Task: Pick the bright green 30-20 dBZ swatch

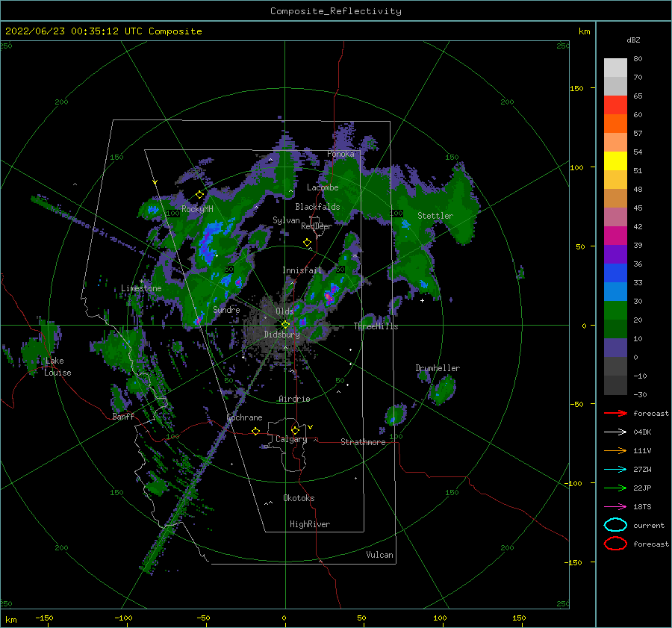Action: point(615,311)
